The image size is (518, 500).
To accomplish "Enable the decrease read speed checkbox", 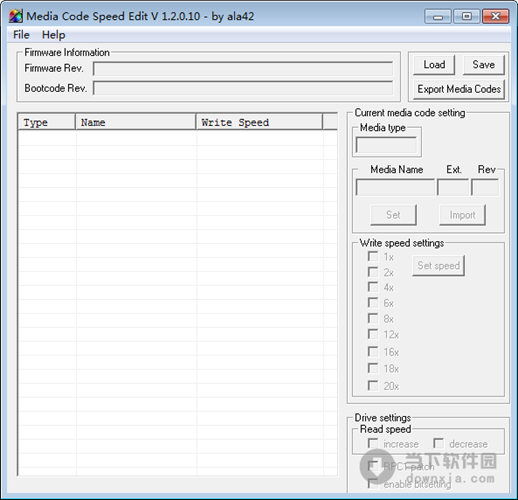I will tap(439, 443).
